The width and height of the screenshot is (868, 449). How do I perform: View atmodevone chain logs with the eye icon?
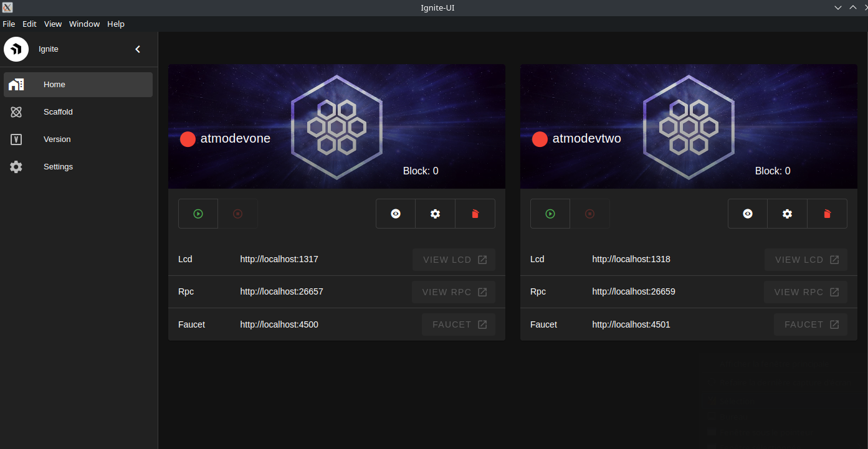point(395,213)
